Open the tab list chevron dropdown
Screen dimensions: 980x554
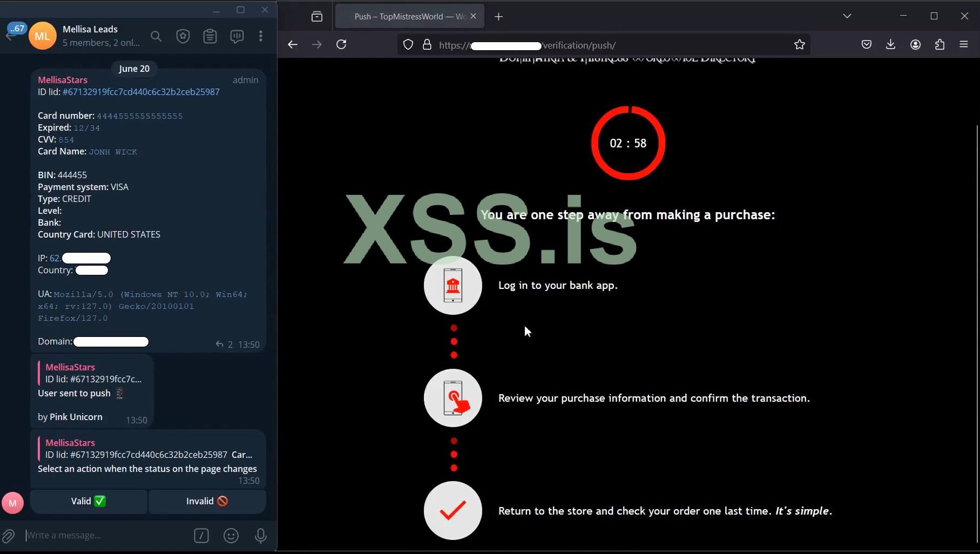tap(847, 16)
